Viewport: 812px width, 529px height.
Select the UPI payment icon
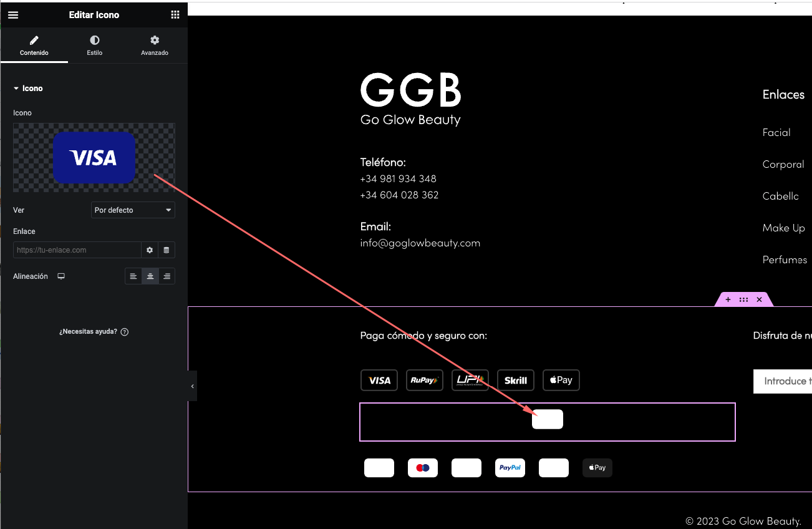pyautogui.click(x=470, y=381)
